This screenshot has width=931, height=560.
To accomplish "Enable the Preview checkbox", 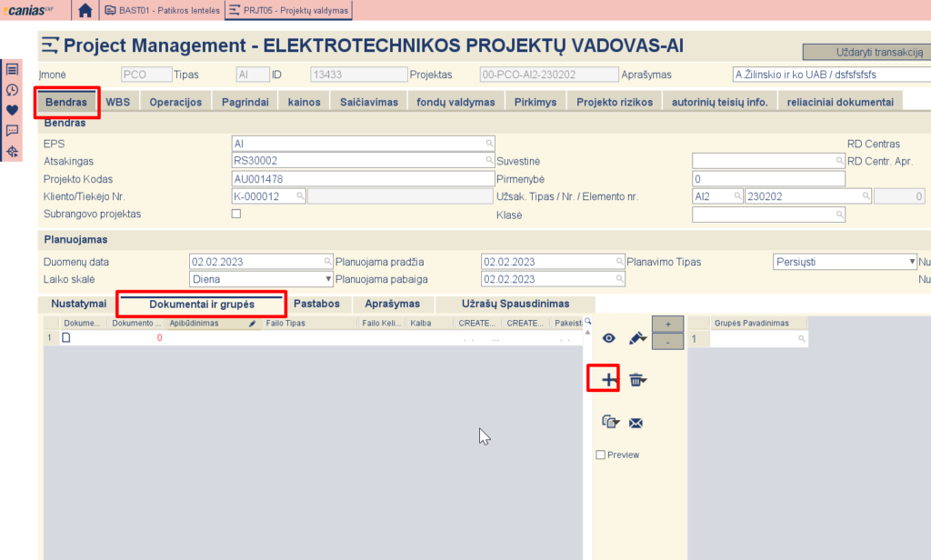I will click(600, 455).
